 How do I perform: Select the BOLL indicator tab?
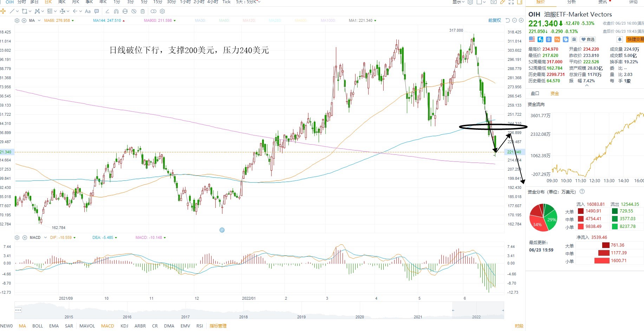pyautogui.click(x=38, y=326)
